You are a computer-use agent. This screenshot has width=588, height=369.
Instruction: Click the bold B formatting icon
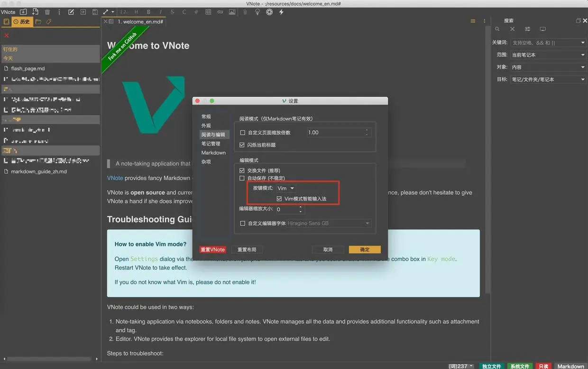point(148,12)
